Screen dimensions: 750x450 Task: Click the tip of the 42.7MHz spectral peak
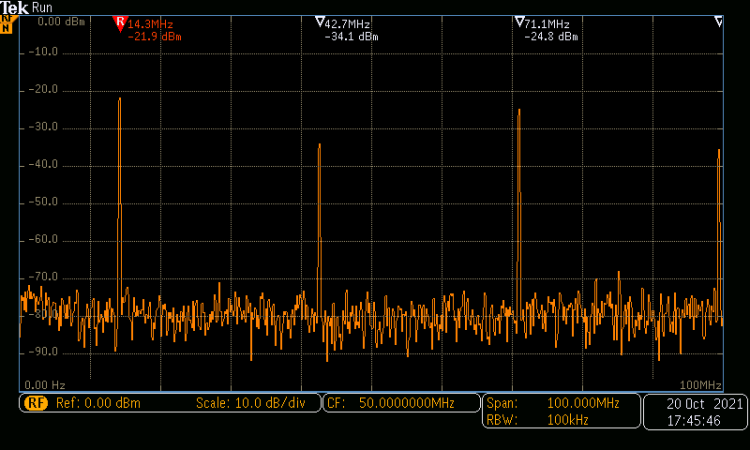319,145
